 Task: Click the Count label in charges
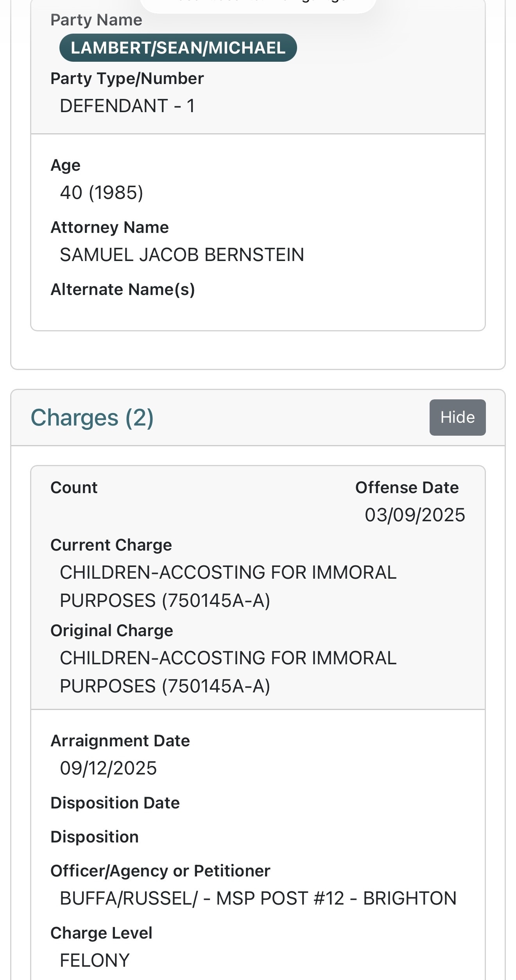pos(74,488)
